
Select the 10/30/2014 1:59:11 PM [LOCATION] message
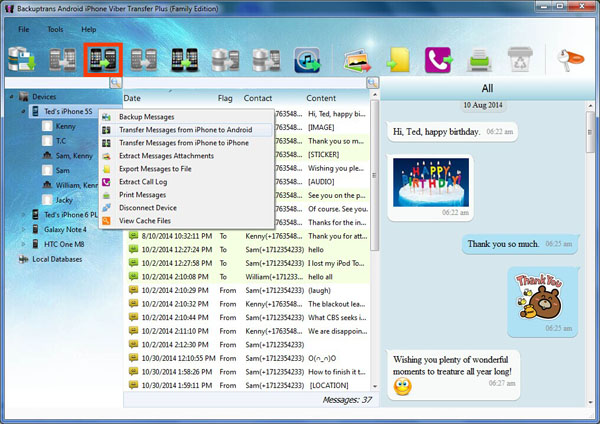[247, 385]
